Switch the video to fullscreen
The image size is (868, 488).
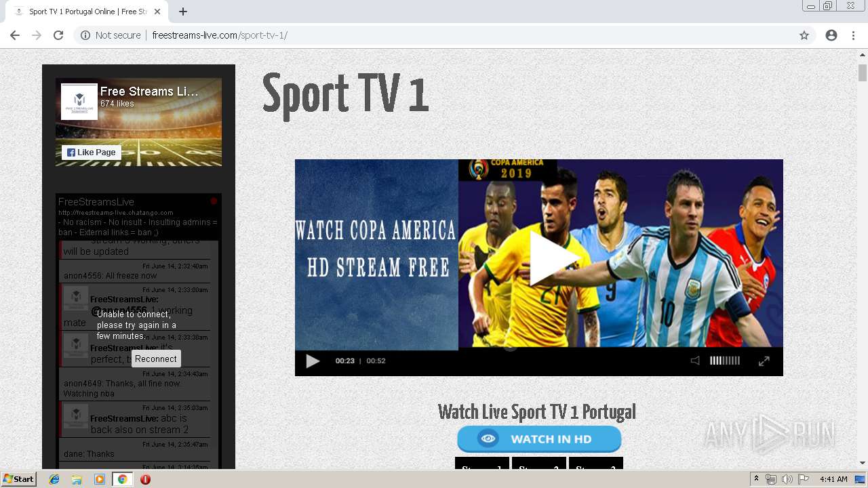(764, 361)
